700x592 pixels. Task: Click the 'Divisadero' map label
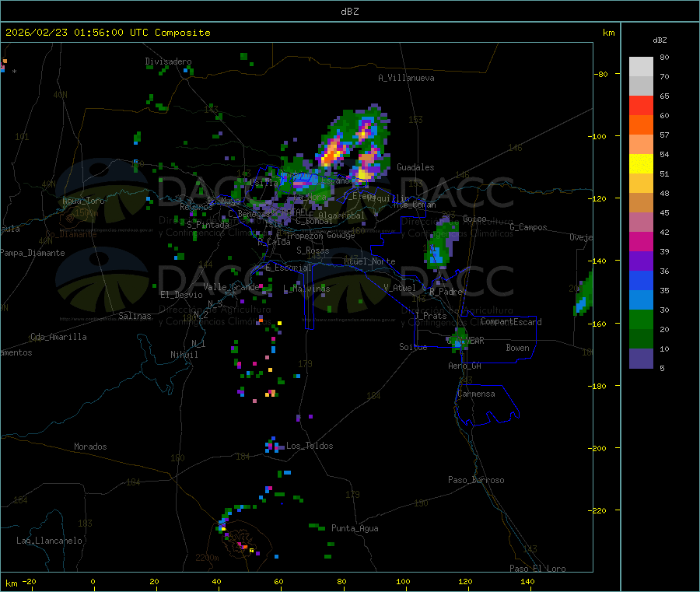click(x=168, y=61)
